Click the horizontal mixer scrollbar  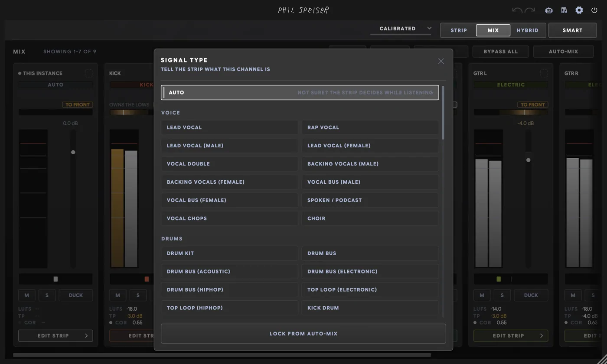click(222, 354)
